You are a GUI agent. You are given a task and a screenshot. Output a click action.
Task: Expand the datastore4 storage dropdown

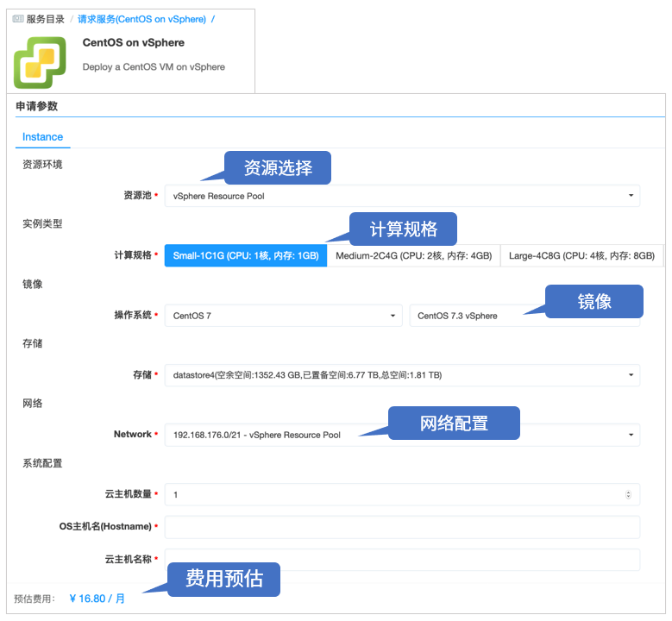click(x=402, y=375)
